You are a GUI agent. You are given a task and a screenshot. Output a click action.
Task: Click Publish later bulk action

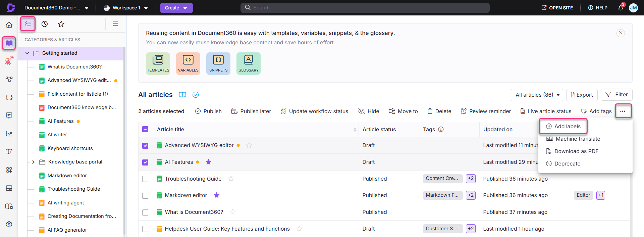point(251,111)
